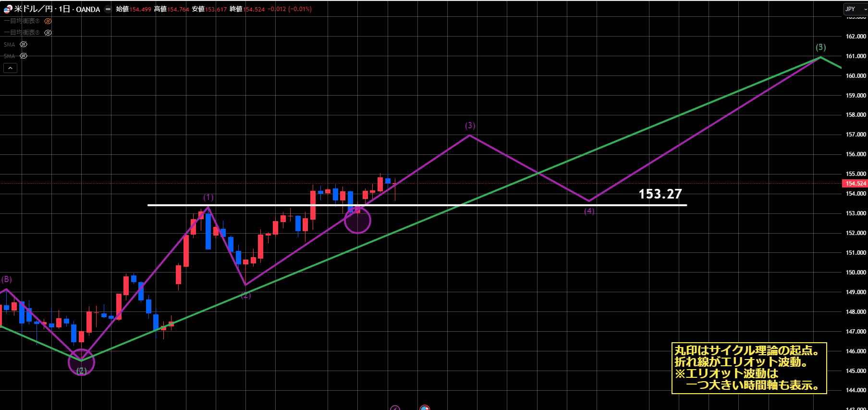The width and height of the screenshot is (868, 410).
Task: Select the green wave (5) label
Action: pyautogui.click(x=820, y=47)
